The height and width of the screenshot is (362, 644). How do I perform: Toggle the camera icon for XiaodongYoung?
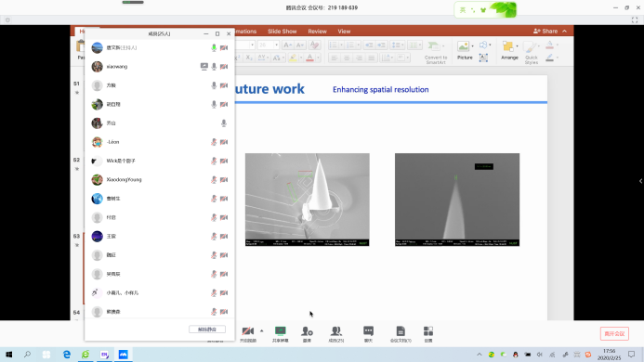pyautogui.click(x=224, y=180)
